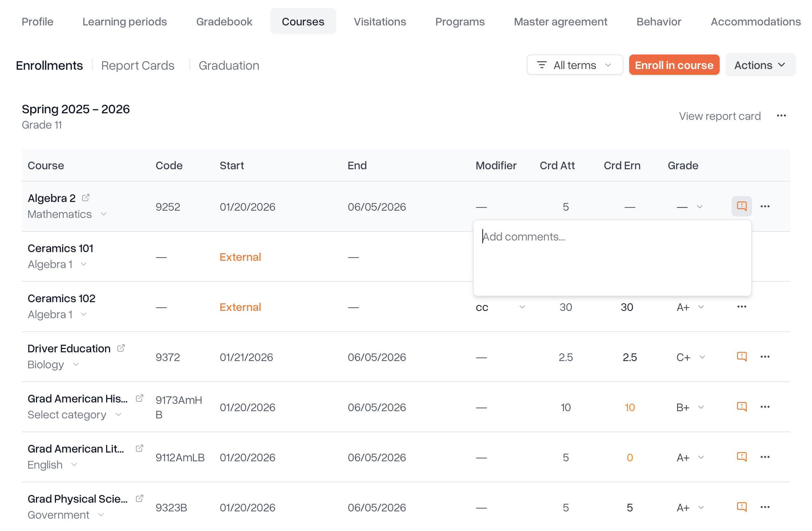812x531 pixels.
Task: Expand cc modifier dropdown for Ceramics 102
Action: coord(522,307)
